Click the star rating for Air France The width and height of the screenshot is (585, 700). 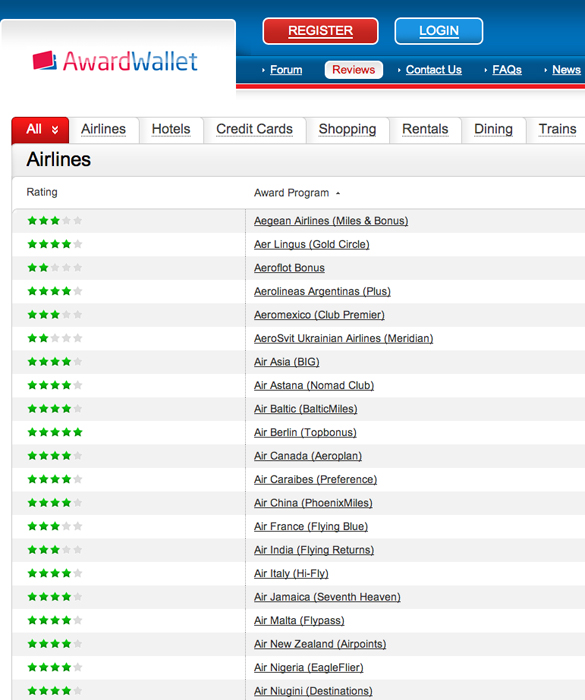pos(55,526)
